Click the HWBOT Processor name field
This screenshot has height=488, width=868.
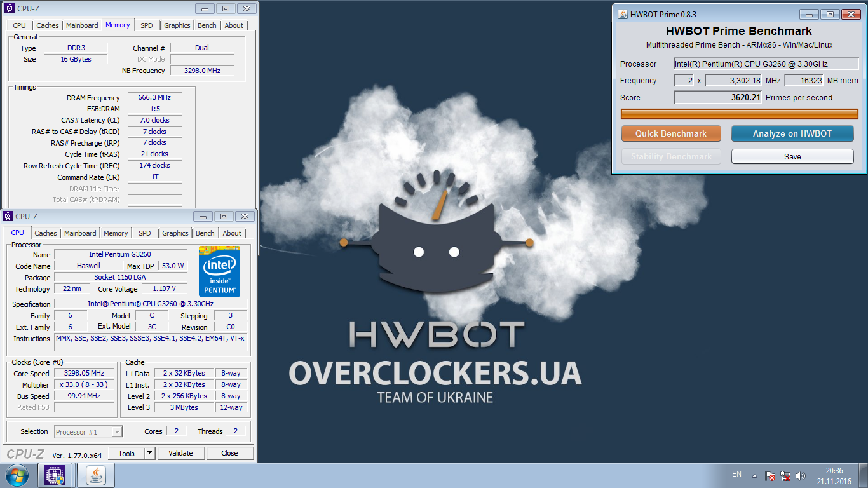click(766, 64)
